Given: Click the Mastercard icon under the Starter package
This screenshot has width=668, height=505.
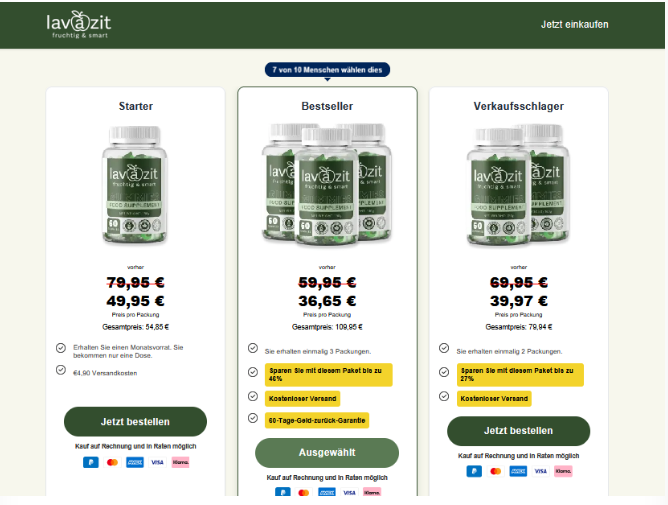Looking at the screenshot, I should point(112,462).
